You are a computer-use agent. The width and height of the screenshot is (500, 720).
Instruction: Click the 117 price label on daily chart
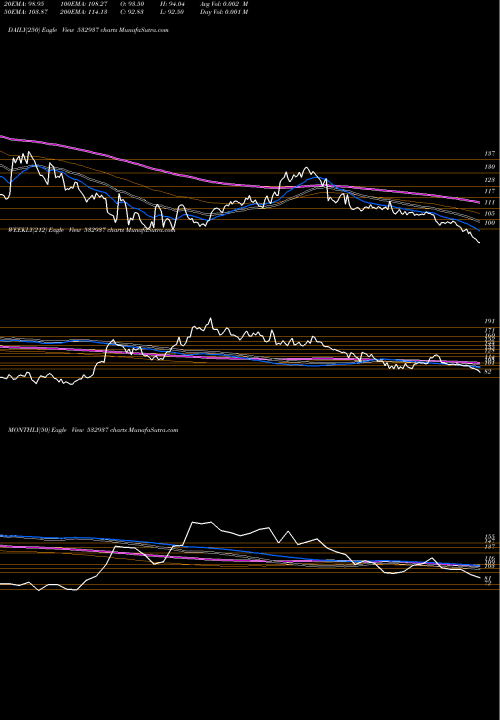pyautogui.click(x=489, y=191)
